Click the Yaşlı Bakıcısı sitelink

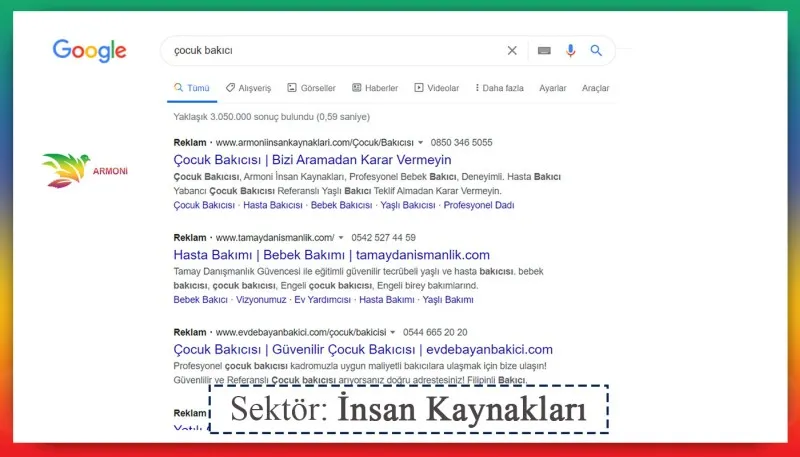[x=408, y=205]
